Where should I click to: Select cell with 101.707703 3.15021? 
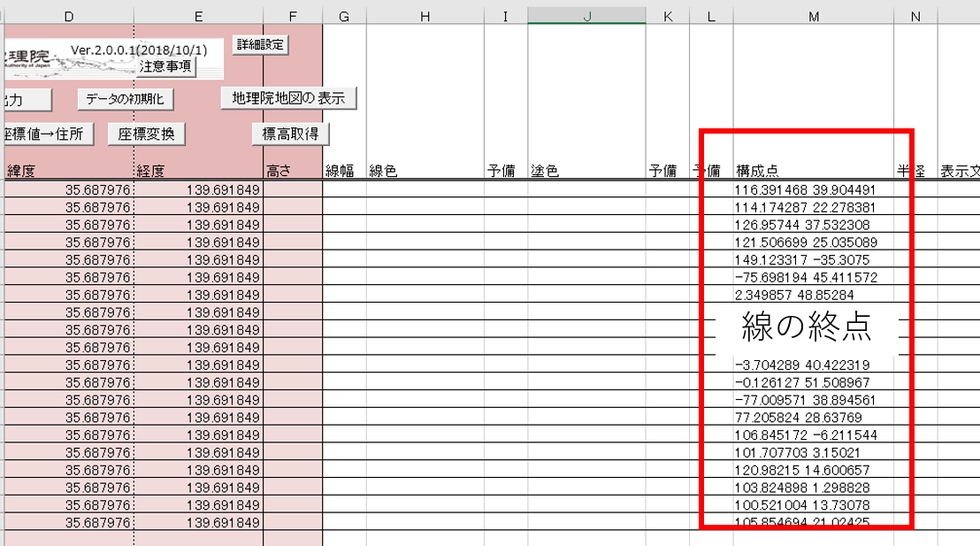click(x=814, y=452)
